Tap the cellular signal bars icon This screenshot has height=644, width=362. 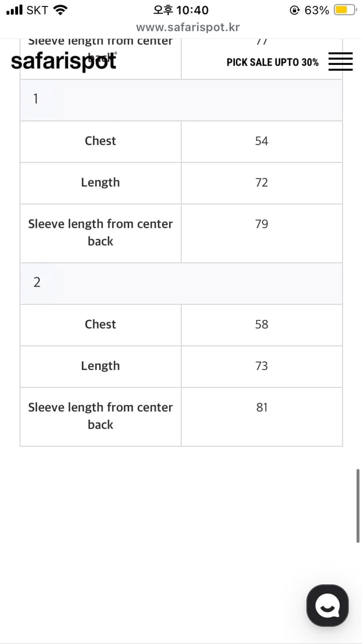(x=14, y=10)
